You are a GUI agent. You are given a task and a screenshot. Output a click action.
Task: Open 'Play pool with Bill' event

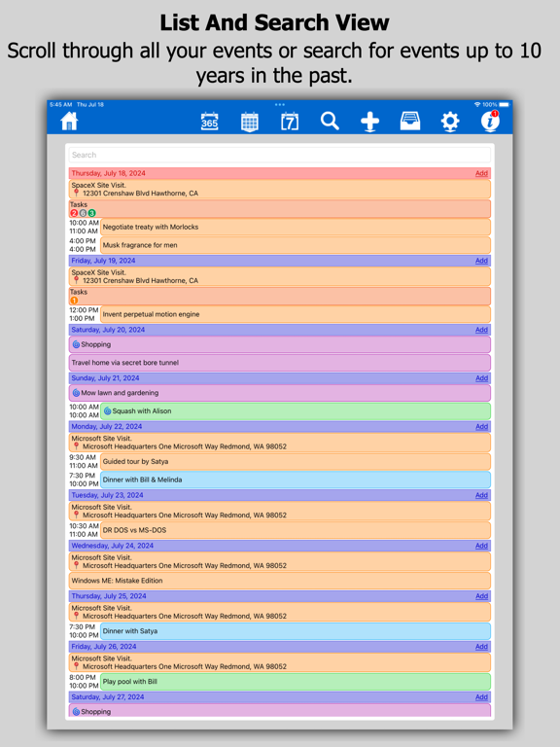click(x=296, y=682)
